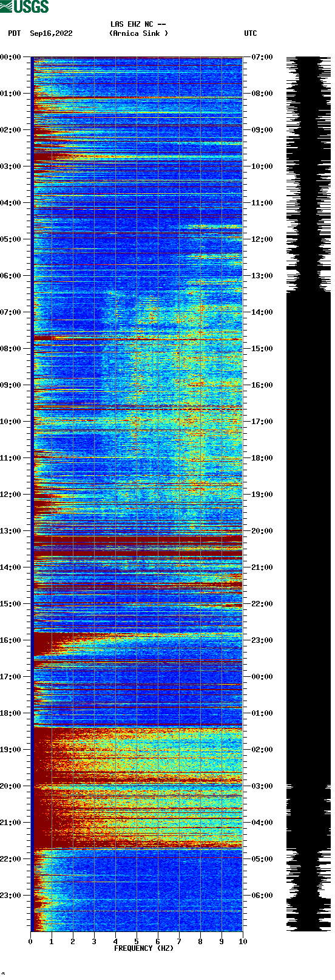Click the 05:00 UTC label on the right axis

[262, 859]
